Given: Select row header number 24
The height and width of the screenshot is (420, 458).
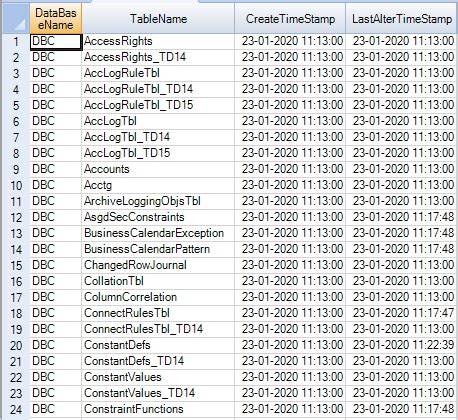Looking at the screenshot, I should click(16, 409).
